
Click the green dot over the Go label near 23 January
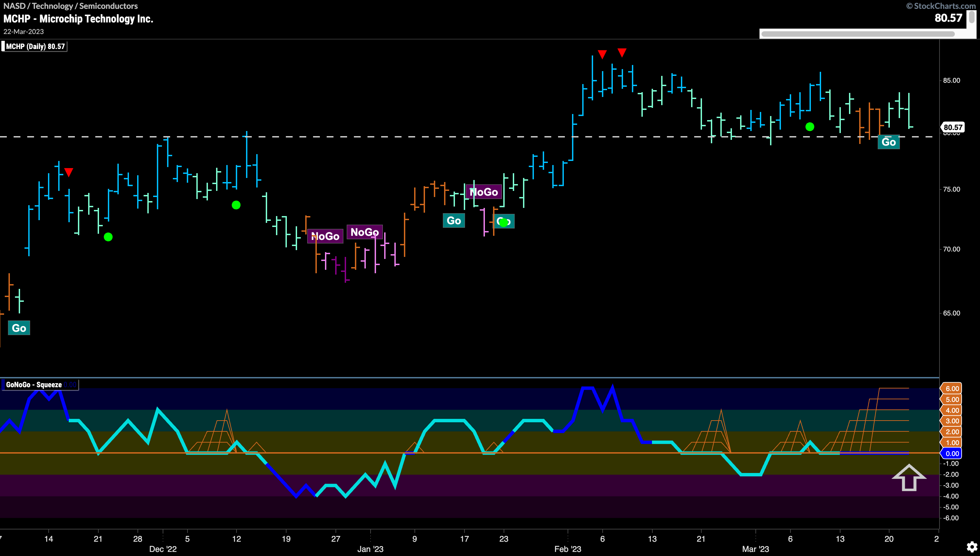[504, 223]
